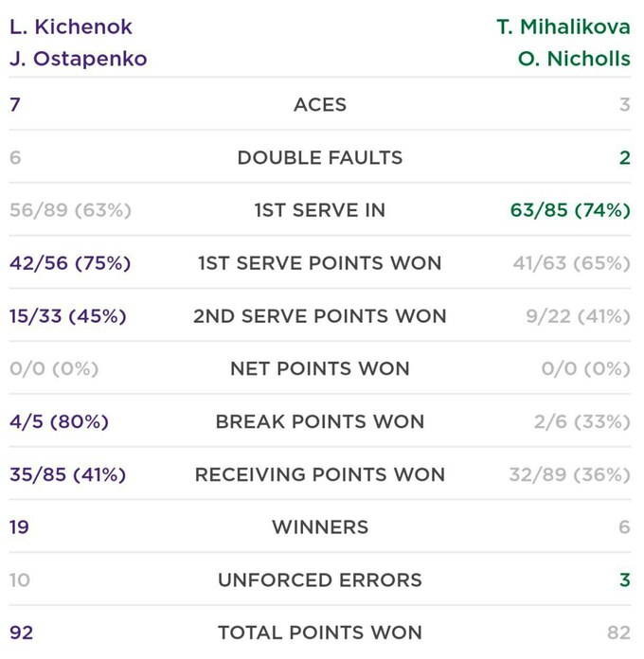644x659 pixels.
Task: Click the 4/5 (80%) break points value
Action: [x=59, y=421]
